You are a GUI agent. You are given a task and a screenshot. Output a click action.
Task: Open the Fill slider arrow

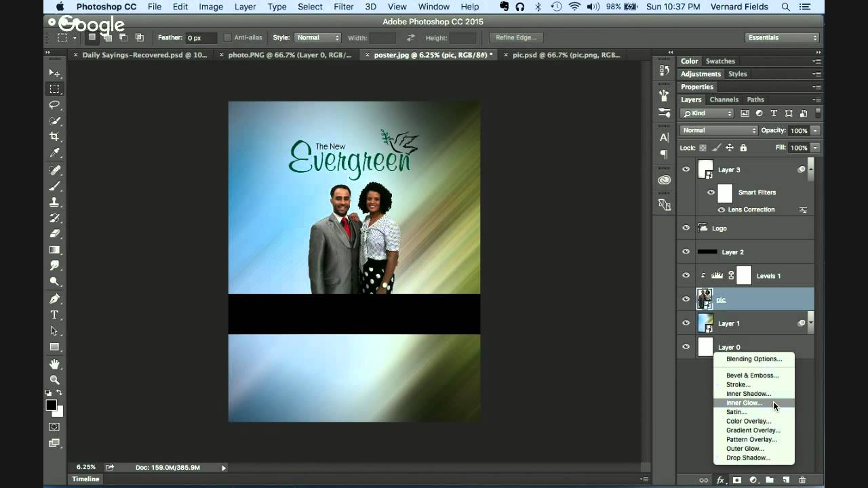point(815,148)
